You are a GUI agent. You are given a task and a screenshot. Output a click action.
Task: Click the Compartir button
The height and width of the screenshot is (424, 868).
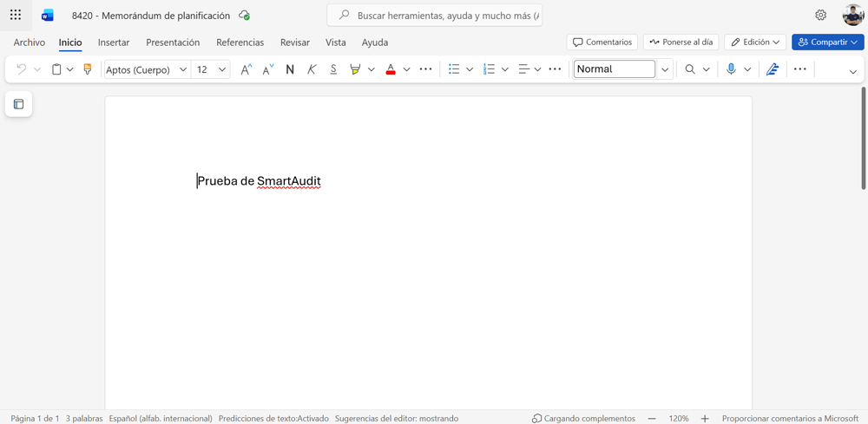827,42
